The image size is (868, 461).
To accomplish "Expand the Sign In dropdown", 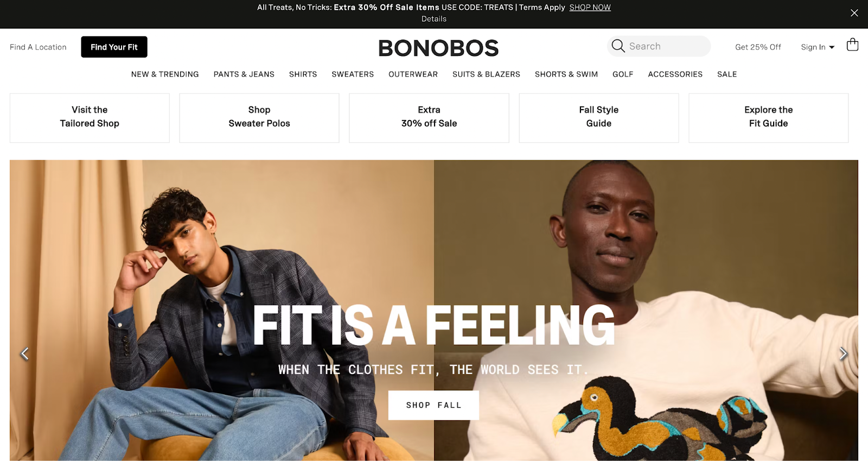I will pyautogui.click(x=818, y=47).
